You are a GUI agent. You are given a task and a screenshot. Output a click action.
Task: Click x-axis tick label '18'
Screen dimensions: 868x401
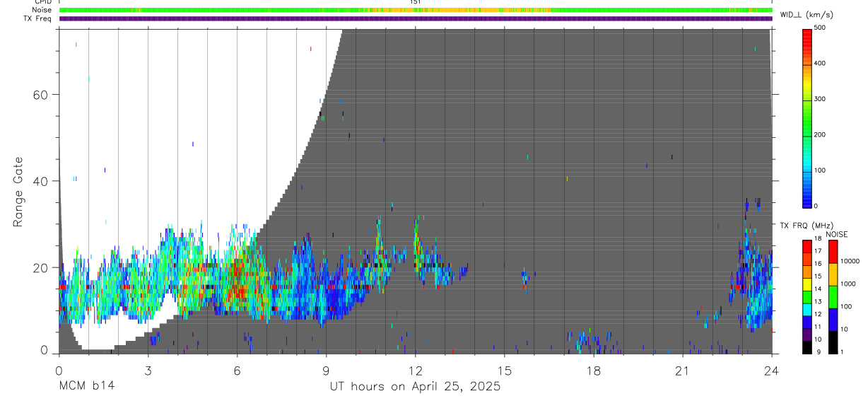point(593,371)
